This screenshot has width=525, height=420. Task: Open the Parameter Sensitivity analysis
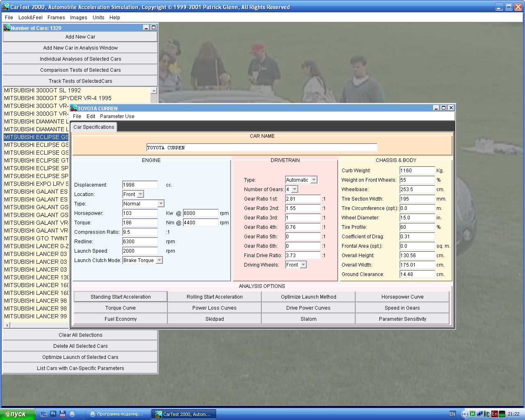402,319
